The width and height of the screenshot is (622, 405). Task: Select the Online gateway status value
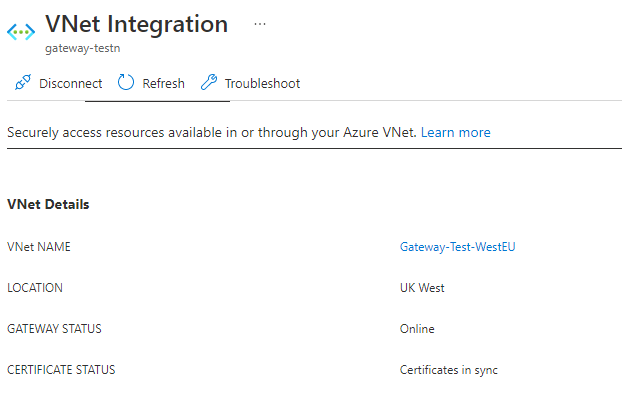click(x=417, y=328)
